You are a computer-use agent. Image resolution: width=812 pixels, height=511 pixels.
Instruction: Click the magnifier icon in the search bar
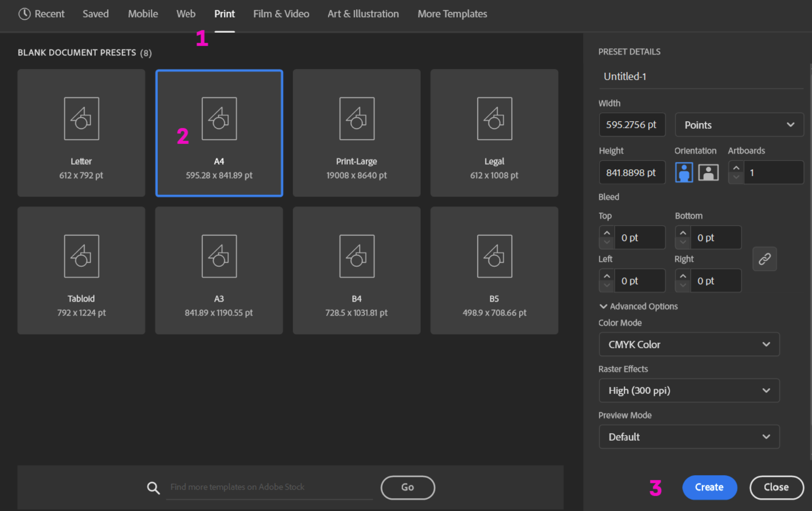point(153,488)
